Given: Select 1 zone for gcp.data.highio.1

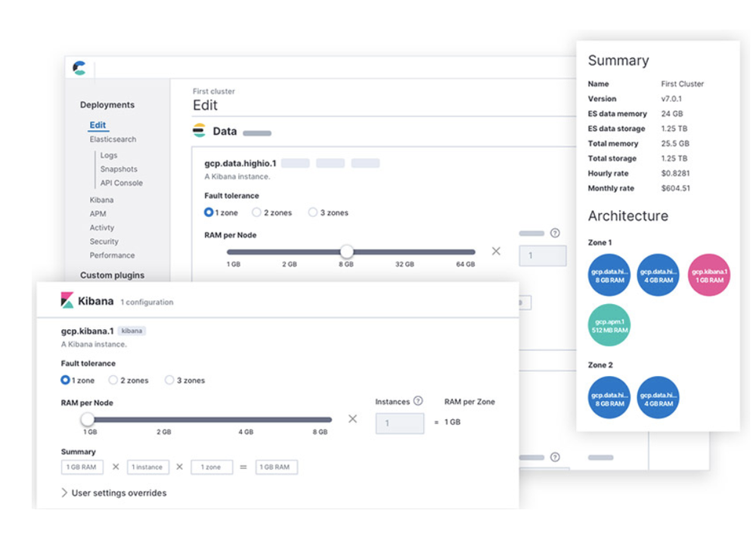Looking at the screenshot, I should [x=209, y=213].
